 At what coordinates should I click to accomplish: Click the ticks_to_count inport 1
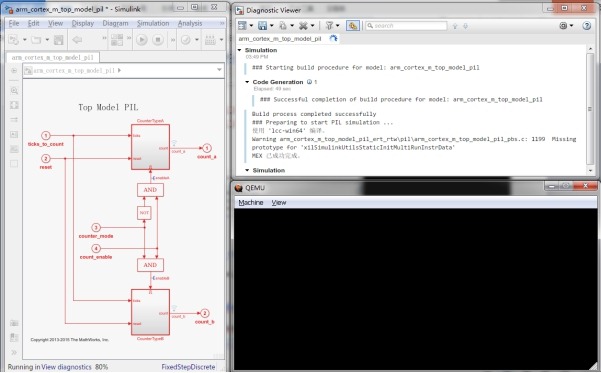click(x=46, y=135)
